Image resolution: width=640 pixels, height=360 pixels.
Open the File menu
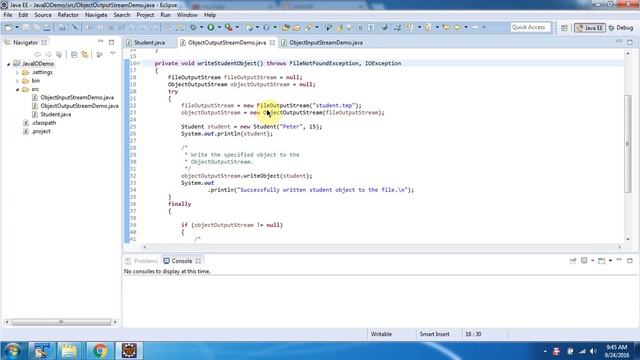click(7, 15)
